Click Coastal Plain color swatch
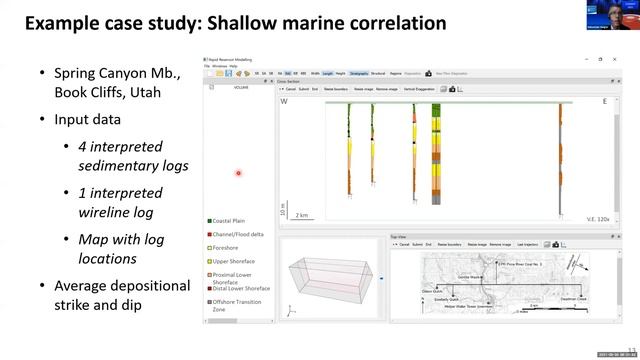The width and height of the screenshot is (640, 360). [x=209, y=221]
